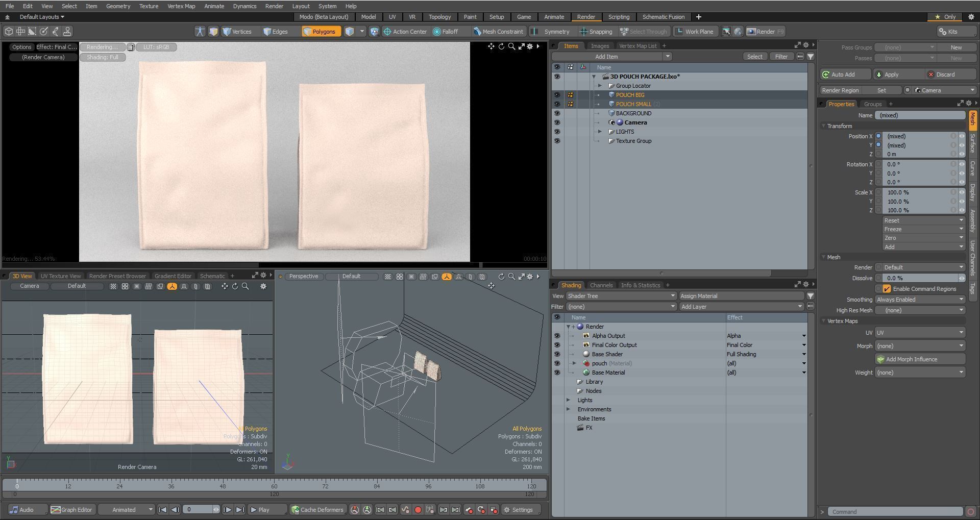The height and width of the screenshot is (520, 980).
Task: Click Apply button in passes panel
Action: point(898,75)
